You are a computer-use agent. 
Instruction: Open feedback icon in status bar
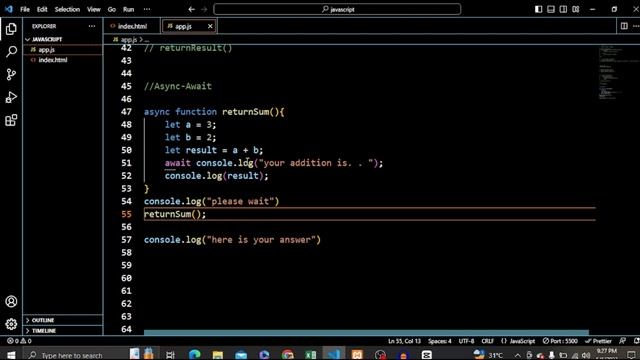tap(622, 341)
